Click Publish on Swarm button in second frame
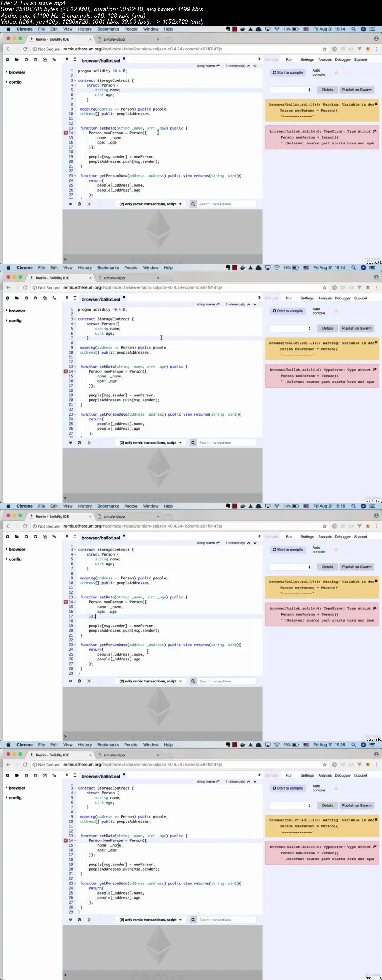This screenshot has width=382, height=980. [x=357, y=328]
